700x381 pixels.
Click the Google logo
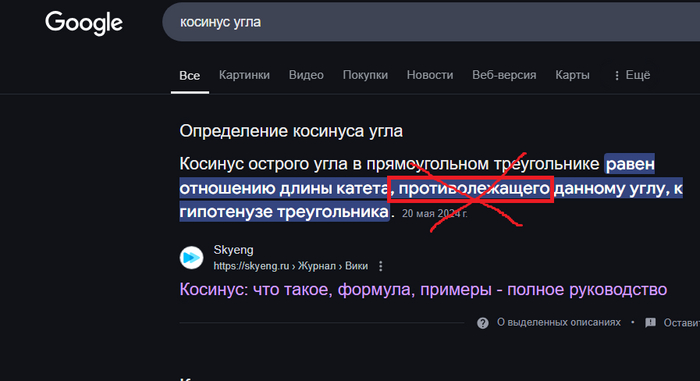point(84,23)
